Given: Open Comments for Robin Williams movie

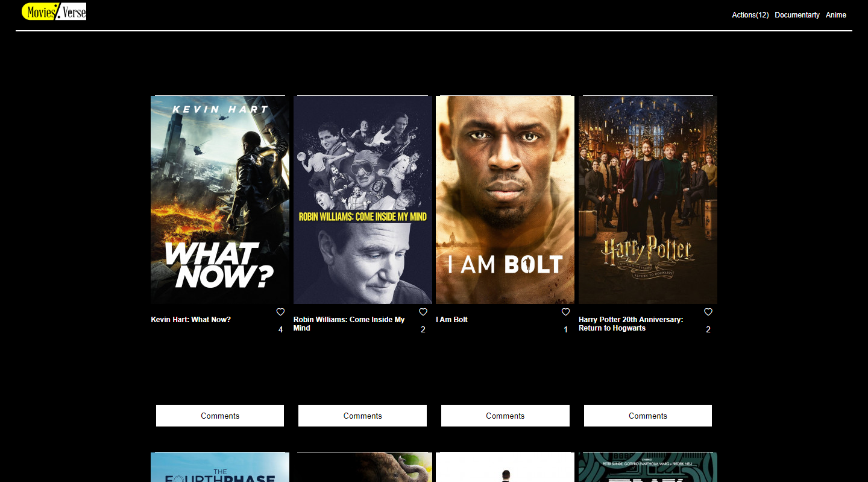Looking at the screenshot, I should coord(362,416).
